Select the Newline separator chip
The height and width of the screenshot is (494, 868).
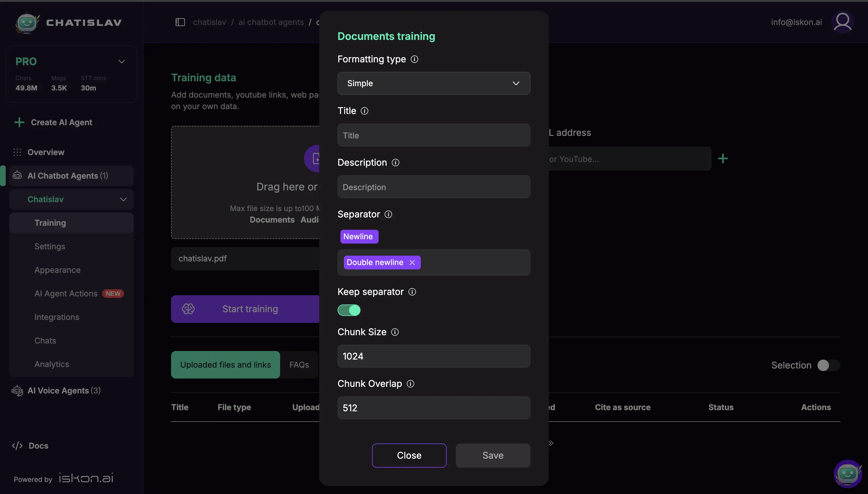click(359, 236)
